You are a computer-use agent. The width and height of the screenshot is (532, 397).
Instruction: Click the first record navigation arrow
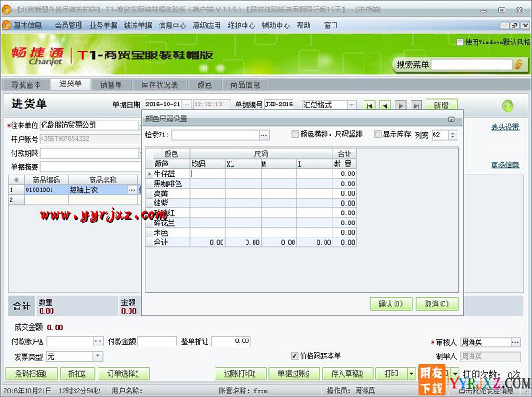click(x=370, y=105)
